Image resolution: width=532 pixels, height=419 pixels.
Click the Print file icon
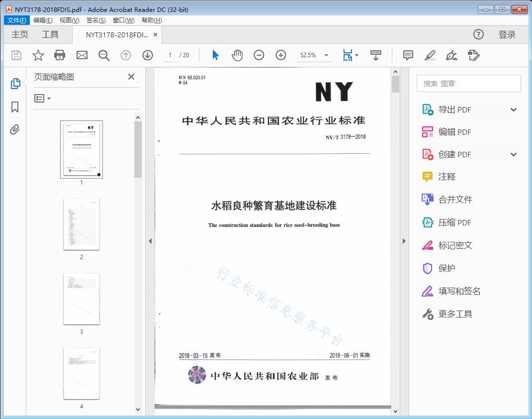[x=60, y=55]
